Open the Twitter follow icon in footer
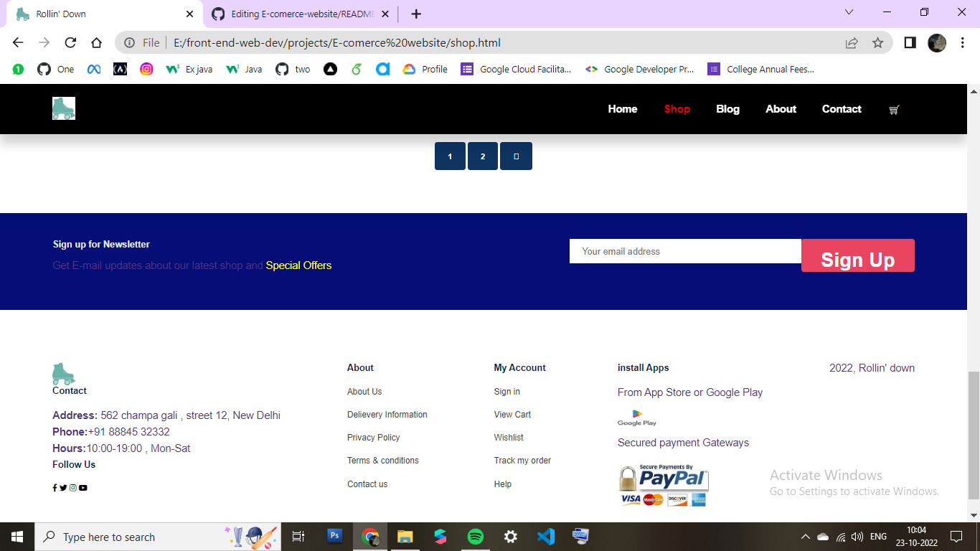Viewport: 980px width, 551px height. click(63, 488)
